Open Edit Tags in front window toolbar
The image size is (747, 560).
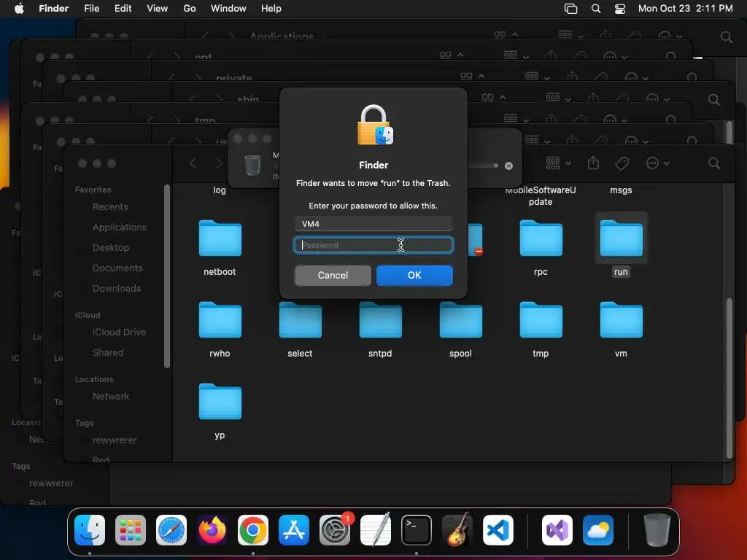(x=622, y=163)
